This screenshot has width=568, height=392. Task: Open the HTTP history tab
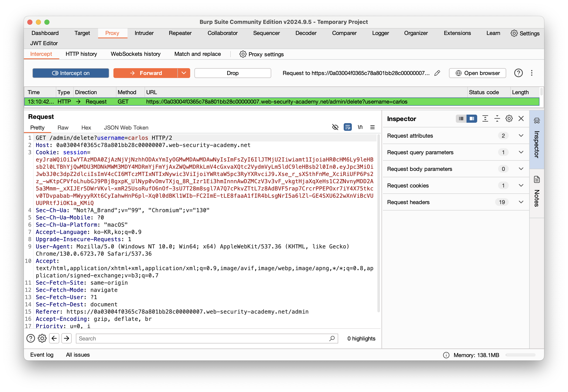(81, 54)
